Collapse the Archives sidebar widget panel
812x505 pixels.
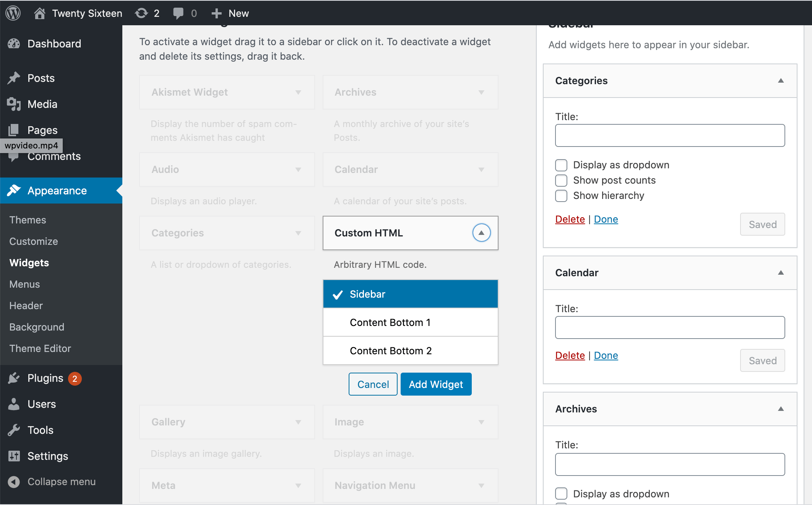click(781, 409)
